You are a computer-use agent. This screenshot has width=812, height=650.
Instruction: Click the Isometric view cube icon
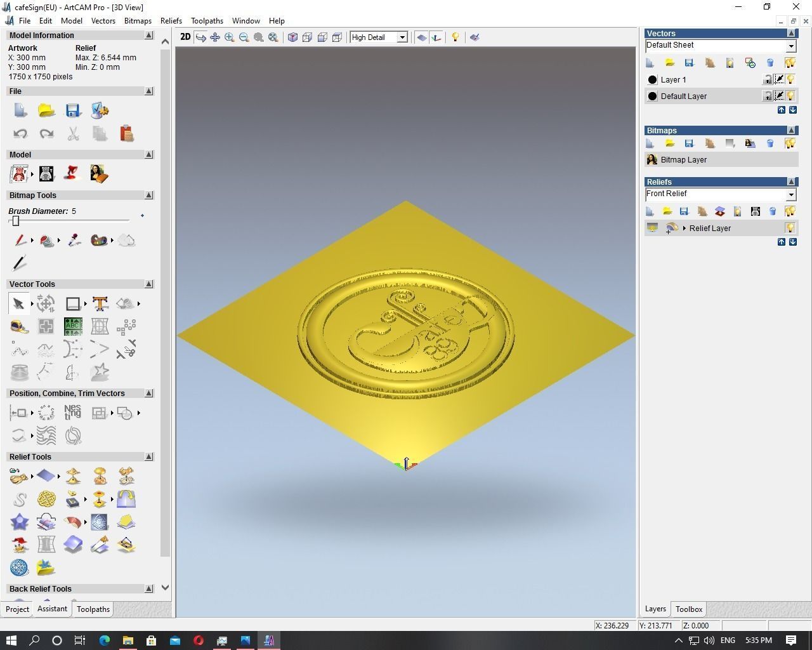coord(292,37)
